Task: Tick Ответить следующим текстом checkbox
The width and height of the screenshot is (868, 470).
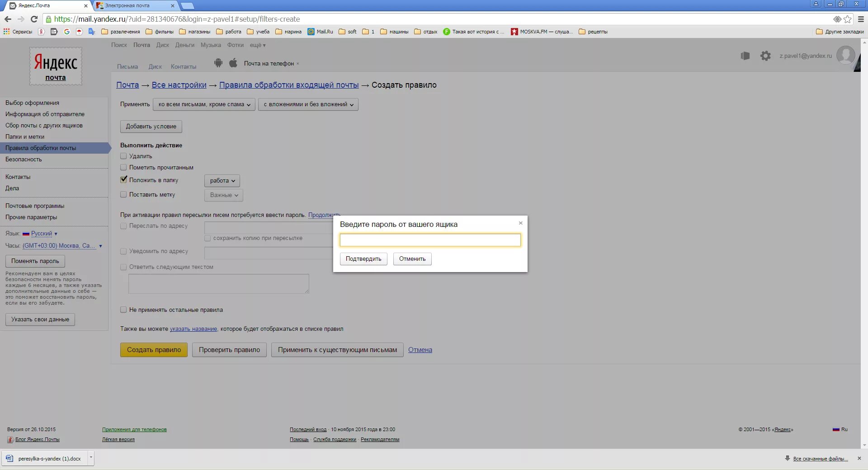Action: (x=123, y=267)
